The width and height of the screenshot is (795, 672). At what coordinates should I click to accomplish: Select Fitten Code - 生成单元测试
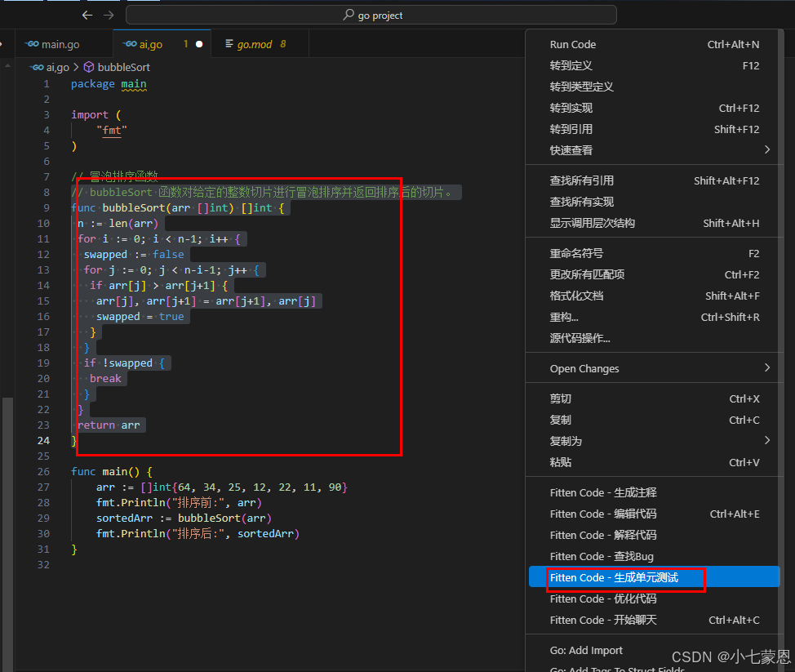(x=614, y=578)
